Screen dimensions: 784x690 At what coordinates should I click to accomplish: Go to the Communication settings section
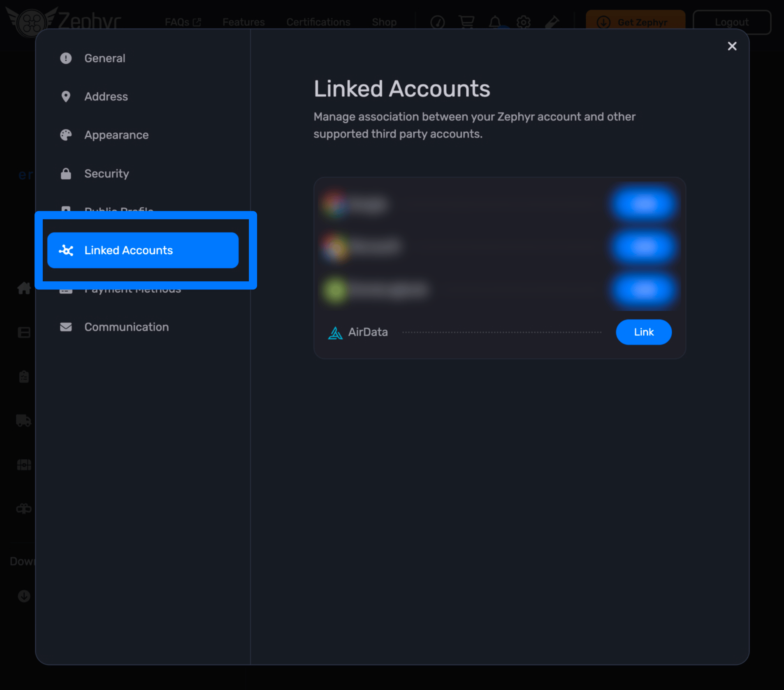tap(126, 327)
